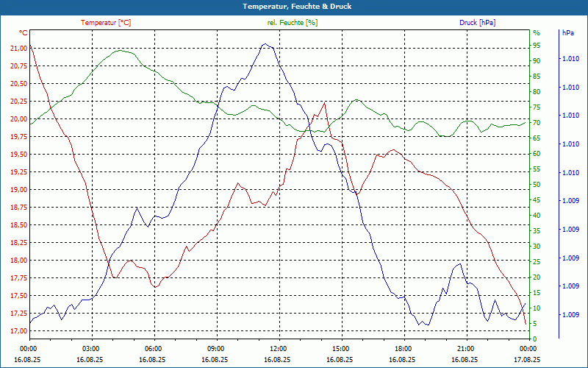Click the '19,00' temperature axis value
The height and width of the screenshot is (368, 588).
(19, 190)
